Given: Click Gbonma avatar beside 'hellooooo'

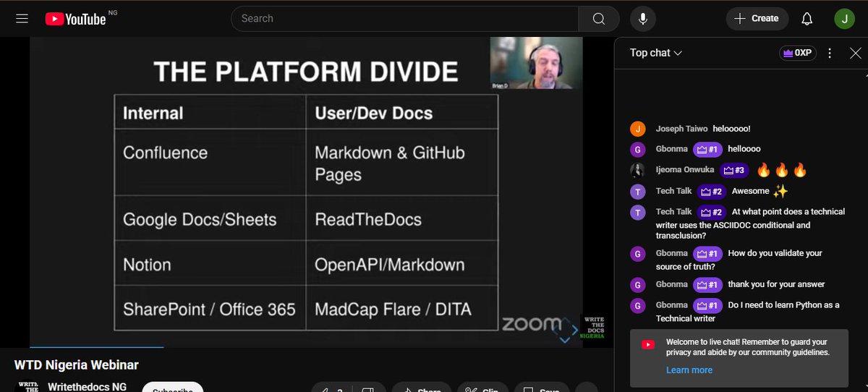Looking at the screenshot, I should (x=637, y=150).
